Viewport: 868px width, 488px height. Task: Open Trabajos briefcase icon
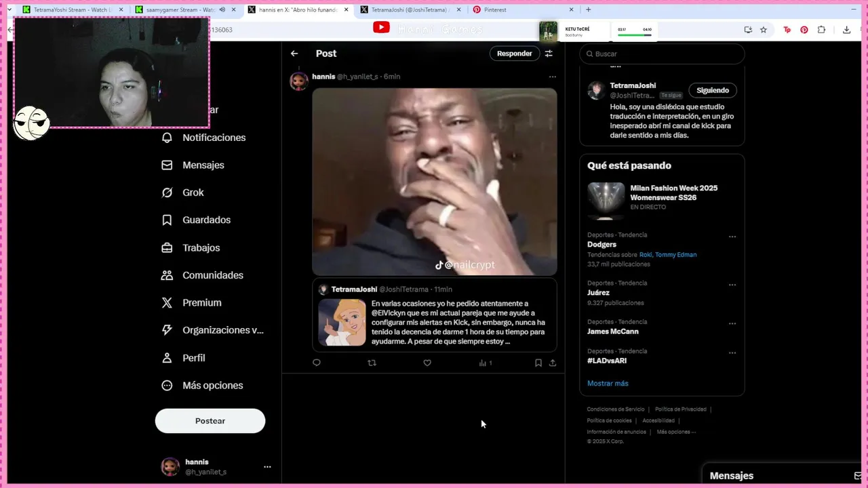pos(167,248)
